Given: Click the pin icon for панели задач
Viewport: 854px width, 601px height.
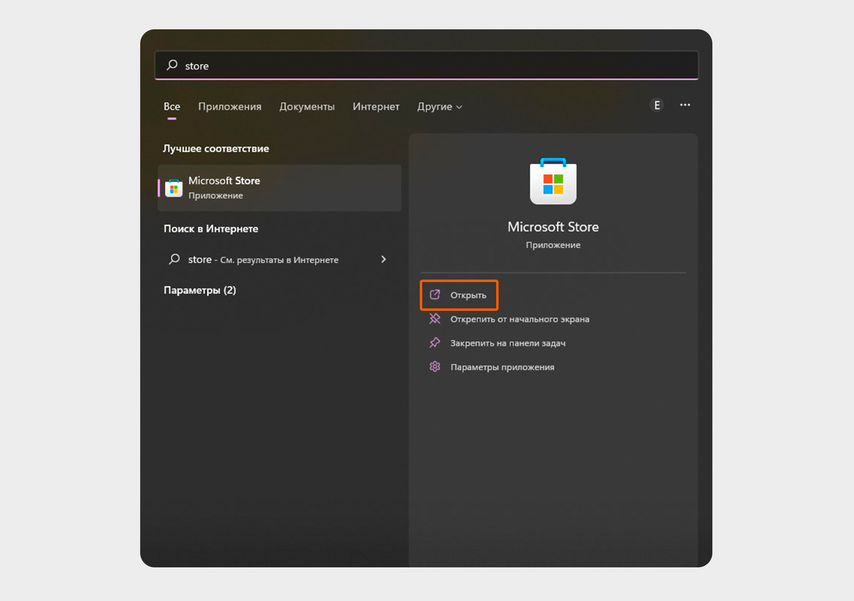Looking at the screenshot, I should (435, 343).
